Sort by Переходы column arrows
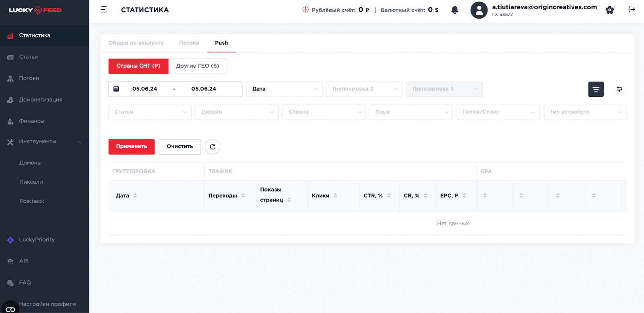The height and width of the screenshot is (313, 644). (x=243, y=196)
